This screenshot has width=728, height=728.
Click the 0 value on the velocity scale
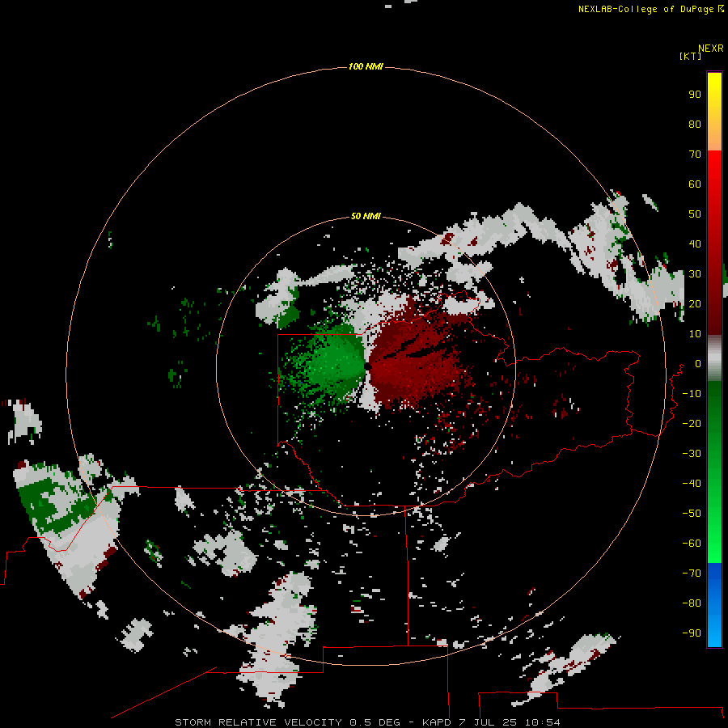tap(698, 363)
